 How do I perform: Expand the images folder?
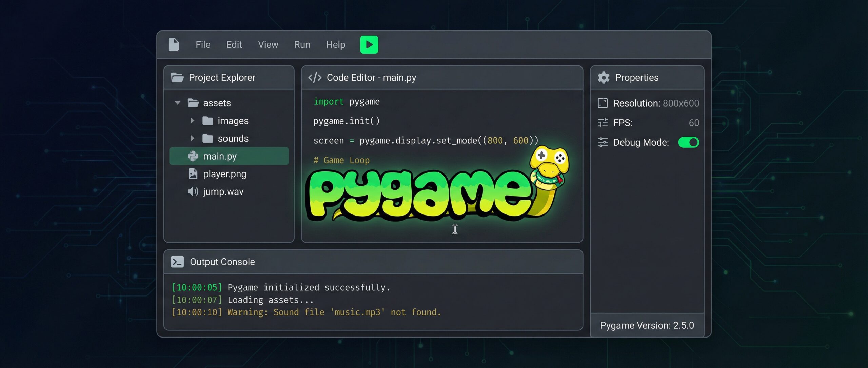192,121
